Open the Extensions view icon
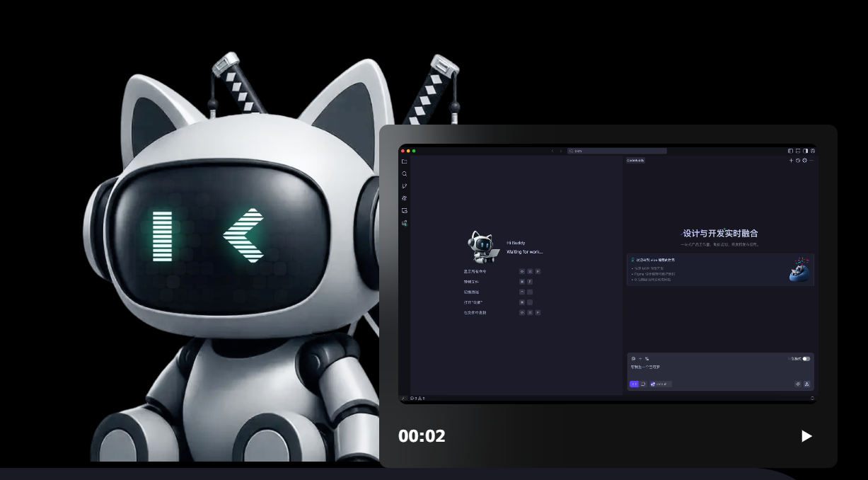The width and height of the screenshot is (868, 480). (x=405, y=210)
